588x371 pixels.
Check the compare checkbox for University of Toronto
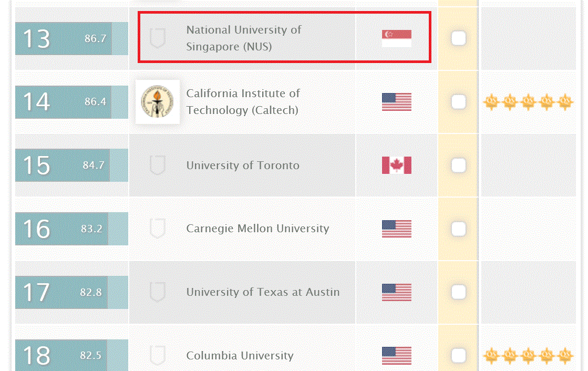coord(458,164)
